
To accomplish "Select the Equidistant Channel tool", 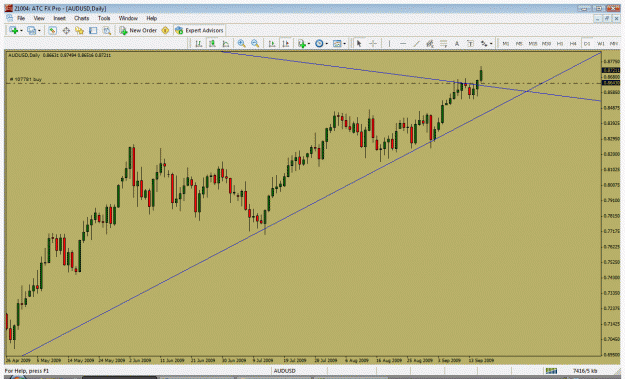I will click(x=430, y=43).
